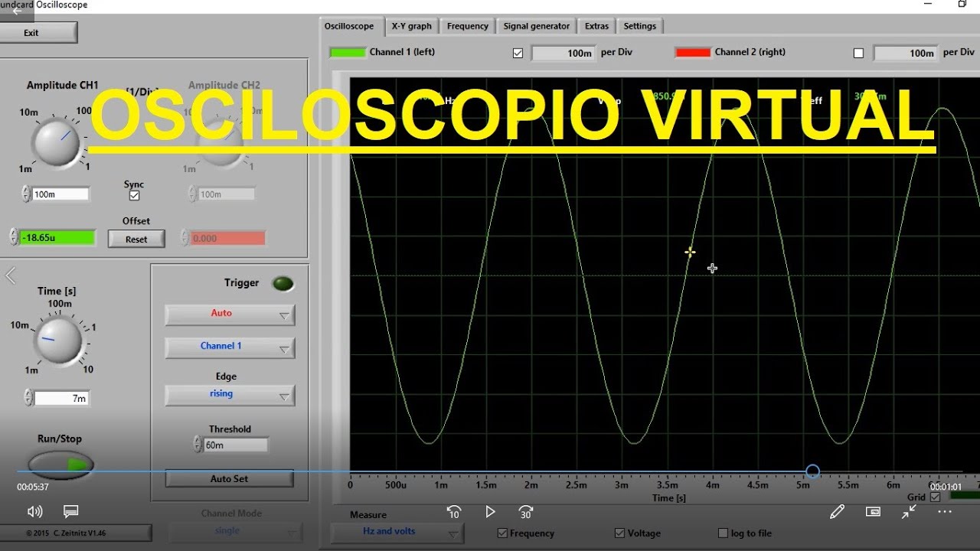980x551 pixels.
Task: Click the Channel 1 per Div field
Action: pyautogui.click(x=563, y=54)
